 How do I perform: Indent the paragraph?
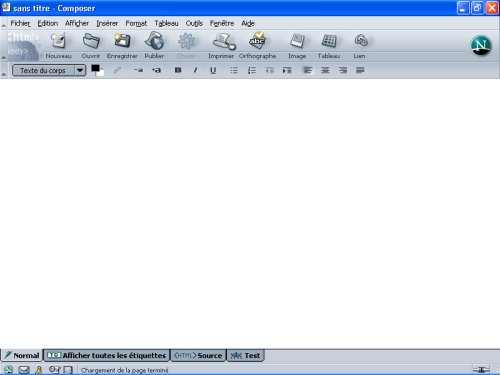287,70
